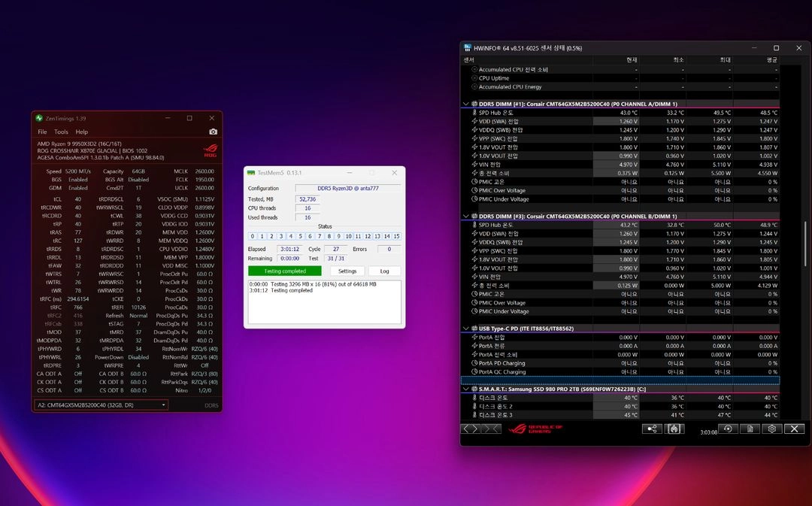The width and height of the screenshot is (812, 506).
Task: Open the TestMem5 Log button
Action: pyautogui.click(x=384, y=271)
